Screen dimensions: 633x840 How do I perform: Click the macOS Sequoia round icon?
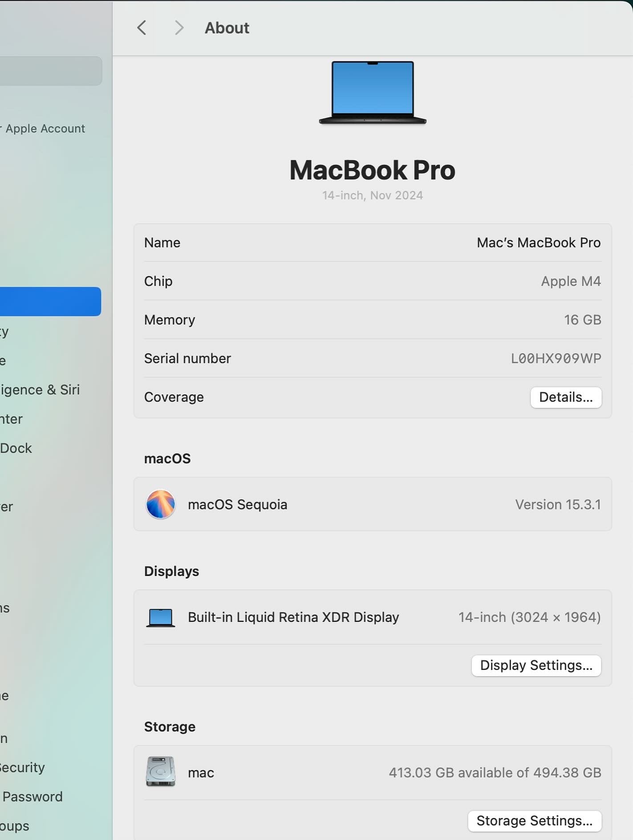(x=161, y=504)
